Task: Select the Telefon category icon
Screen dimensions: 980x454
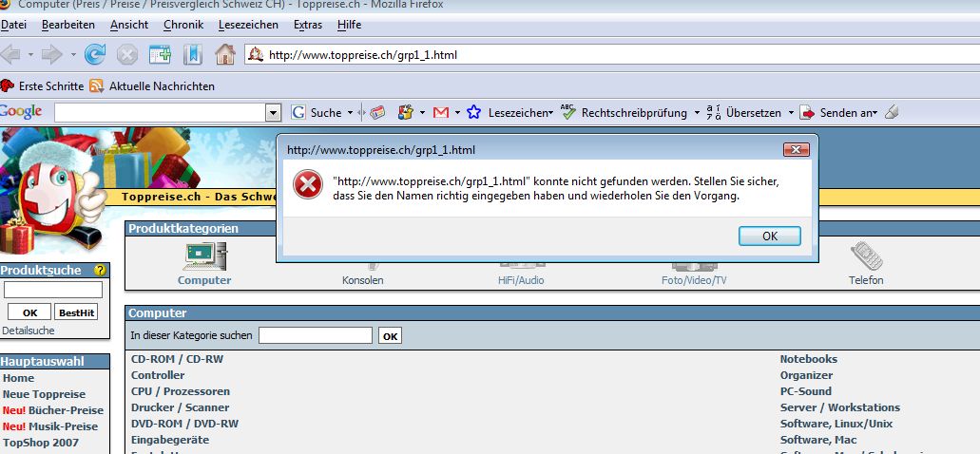Action: pos(866,255)
